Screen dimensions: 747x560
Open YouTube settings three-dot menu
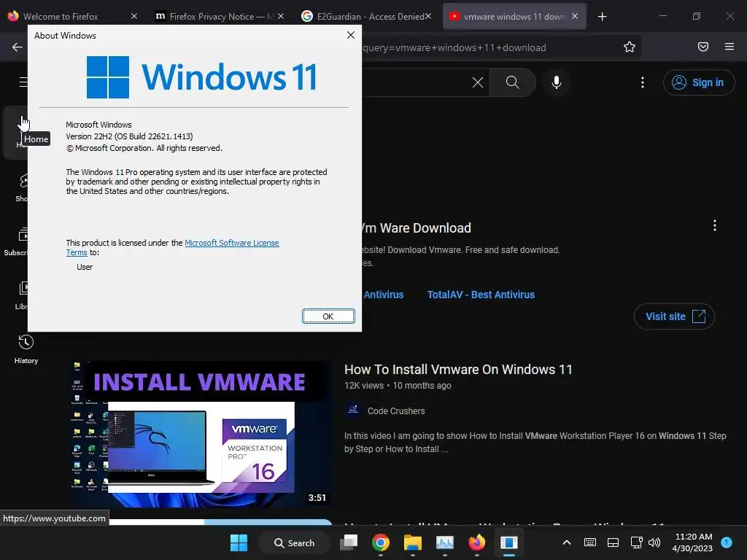click(x=643, y=82)
